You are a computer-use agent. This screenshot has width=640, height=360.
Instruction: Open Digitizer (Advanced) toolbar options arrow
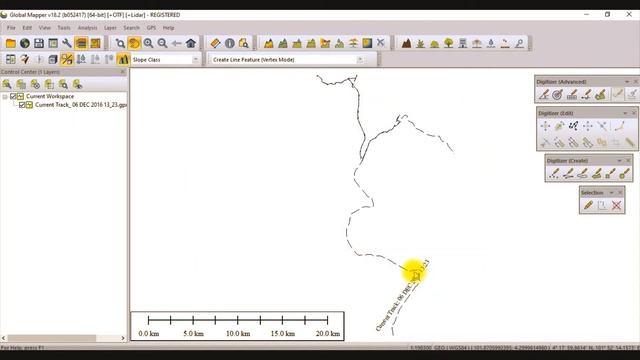[627, 82]
